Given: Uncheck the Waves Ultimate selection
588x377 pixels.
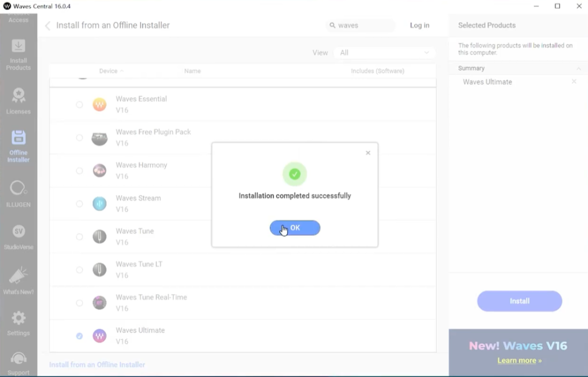Looking at the screenshot, I should [x=79, y=336].
